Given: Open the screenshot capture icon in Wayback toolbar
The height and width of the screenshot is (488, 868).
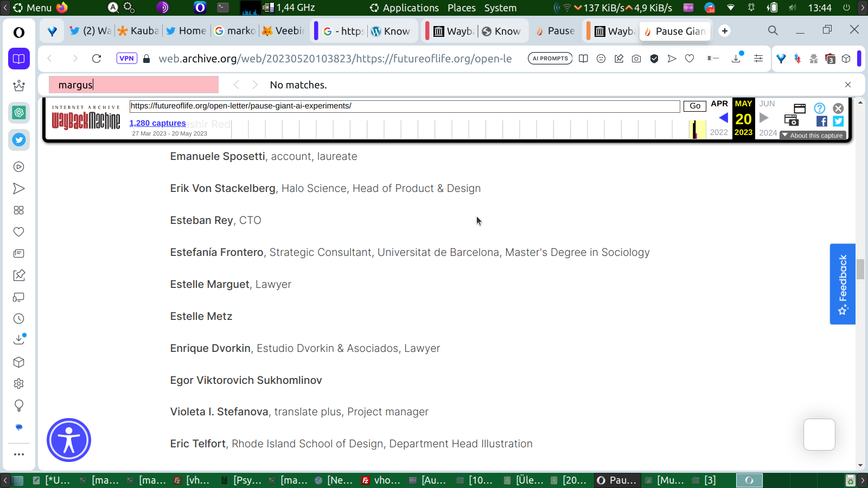Looking at the screenshot, I should (x=791, y=121).
